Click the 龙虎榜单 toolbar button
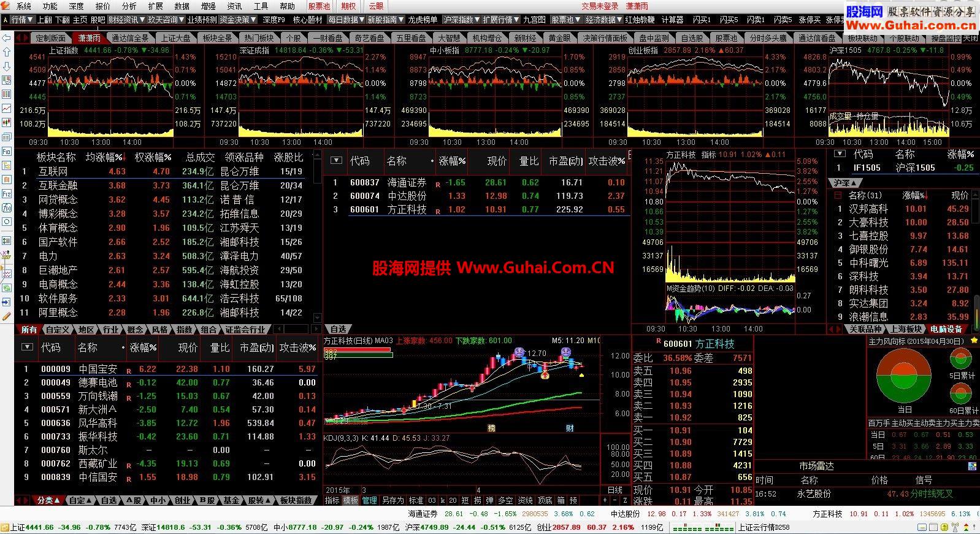The image size is (980, 534). (423, 20)
